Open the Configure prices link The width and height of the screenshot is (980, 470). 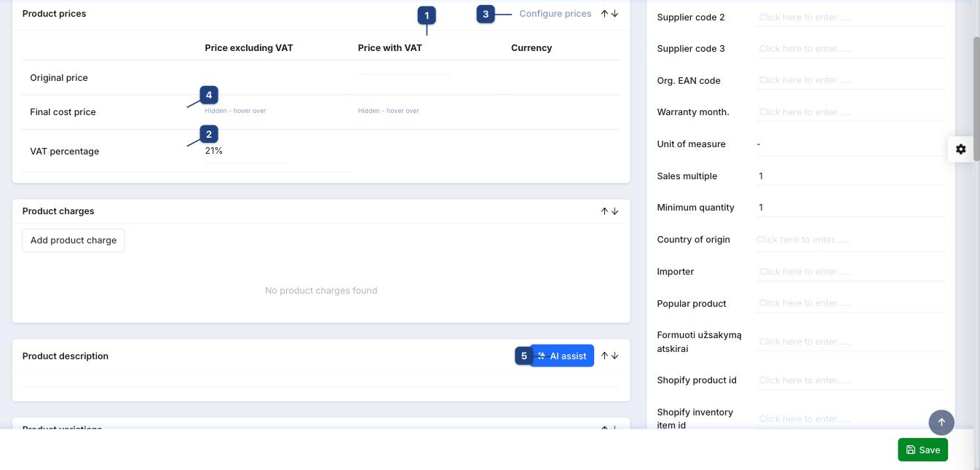[x=555, y=14]
